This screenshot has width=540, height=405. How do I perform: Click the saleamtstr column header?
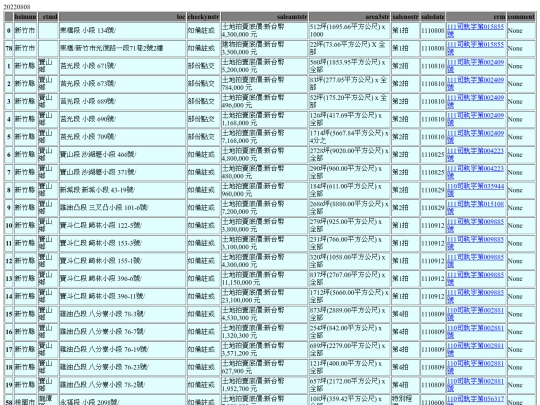[264, 17]
